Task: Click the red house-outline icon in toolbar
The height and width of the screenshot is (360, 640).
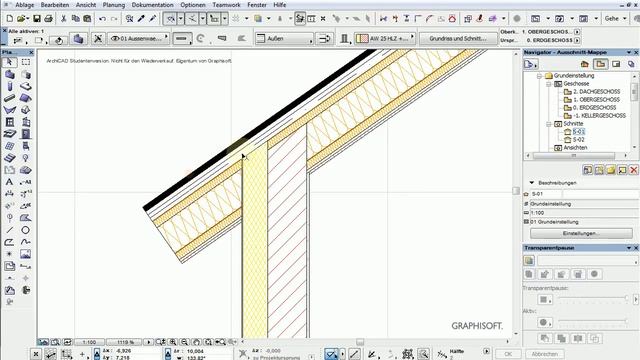Action: click(452, 18)
